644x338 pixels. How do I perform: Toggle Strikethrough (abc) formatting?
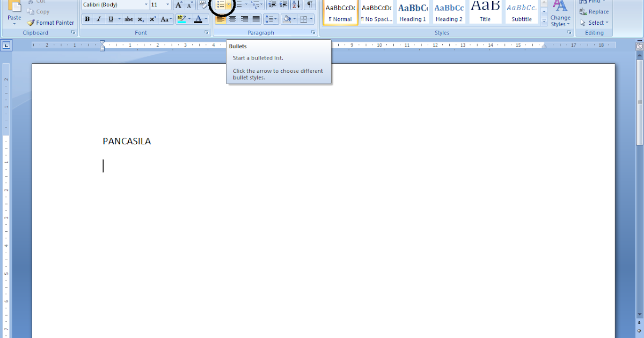tap(129, 19)
